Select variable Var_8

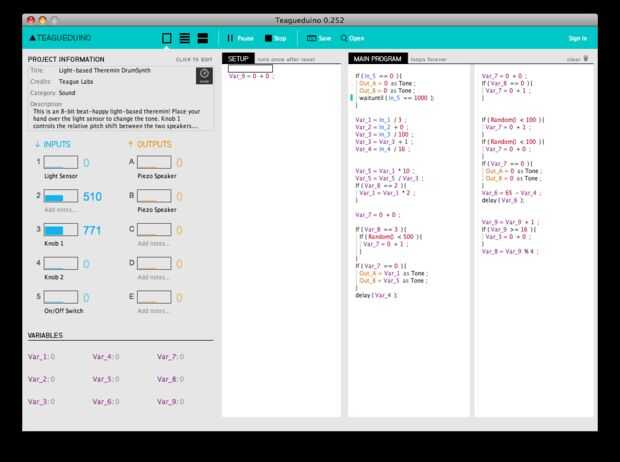[x=170, y=379]
